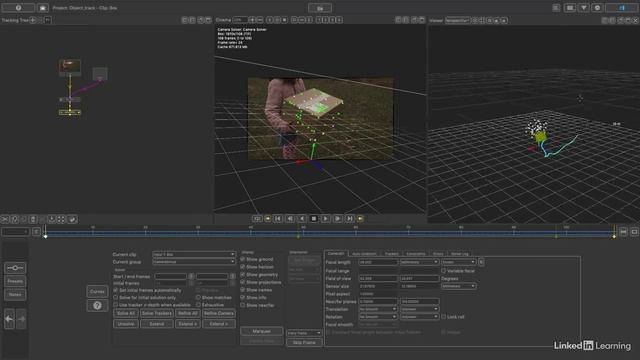Open the Current clip dropdown
This screenshot has height=360, width=640.
194,254
